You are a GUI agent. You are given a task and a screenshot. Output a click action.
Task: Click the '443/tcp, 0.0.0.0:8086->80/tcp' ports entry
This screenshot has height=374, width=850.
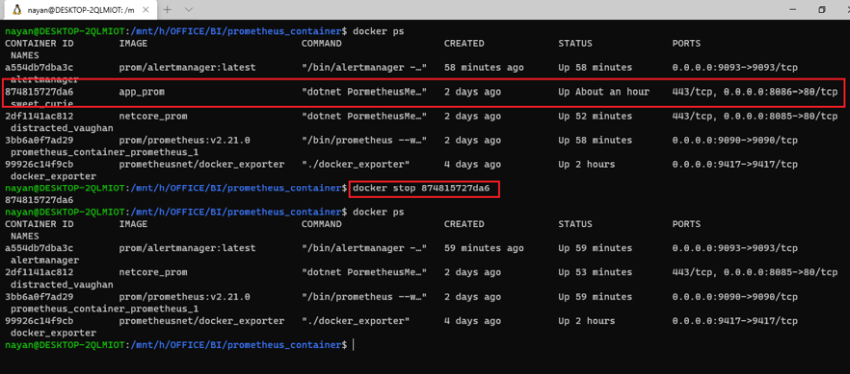click(755, 92)
